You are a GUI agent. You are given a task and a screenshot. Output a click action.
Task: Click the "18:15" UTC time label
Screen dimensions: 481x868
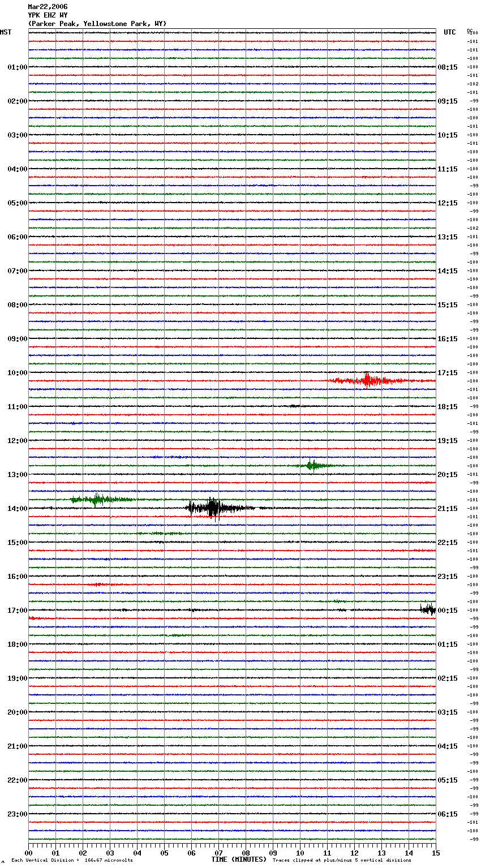click(448, 407)
